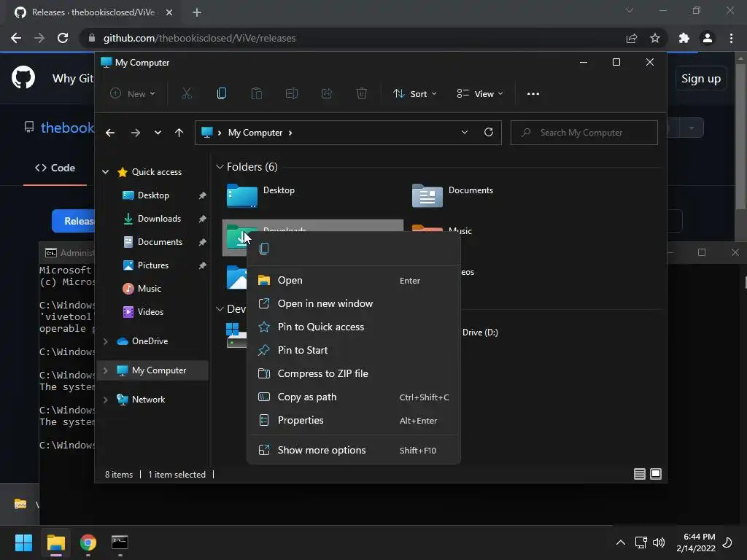Click the clock and date in taskbar
The image size is (747, 560).
point(695,542)
